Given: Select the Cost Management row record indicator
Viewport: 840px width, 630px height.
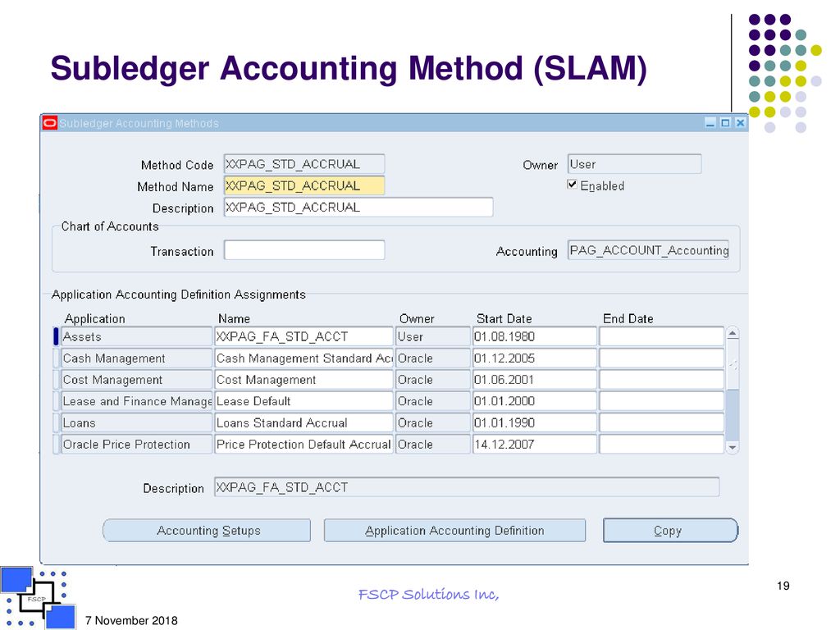Looking at the screenshot, I should [x=57, y=379].
